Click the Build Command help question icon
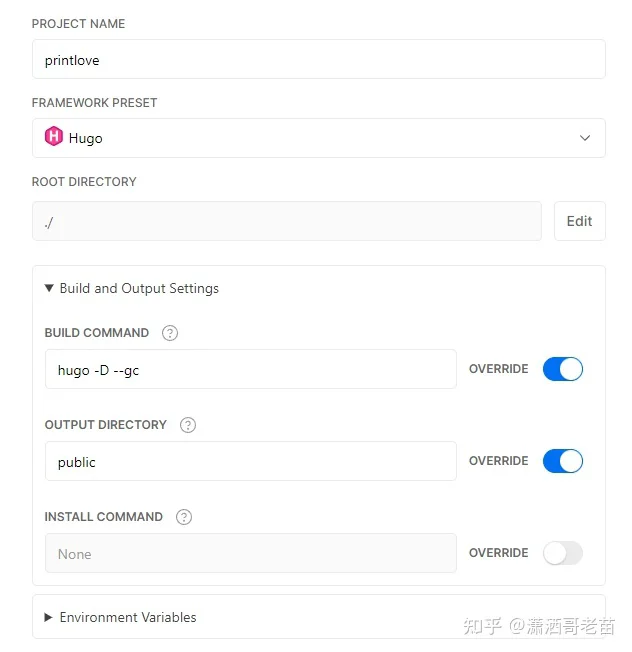 [x=170, y=333]
